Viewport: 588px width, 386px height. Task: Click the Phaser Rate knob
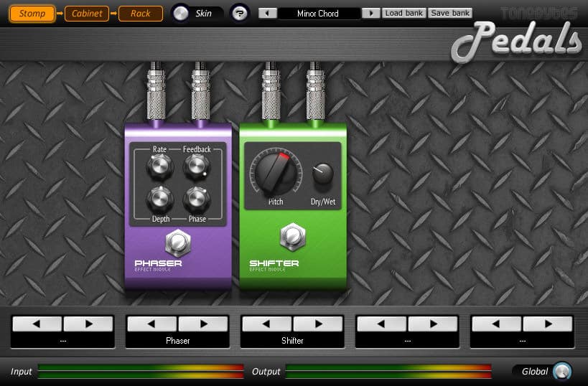[x=160, y=166]
